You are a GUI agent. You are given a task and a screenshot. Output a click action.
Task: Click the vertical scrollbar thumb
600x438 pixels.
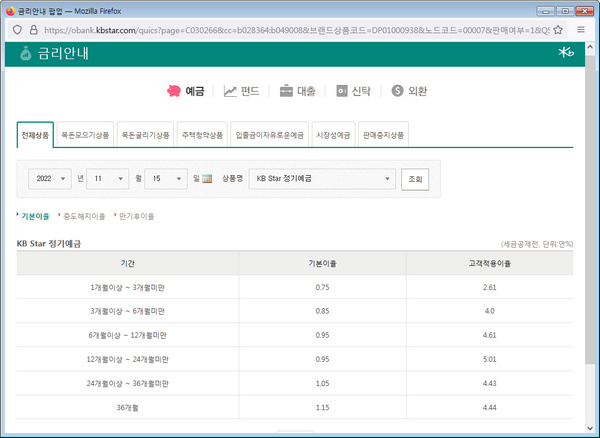(x=590, y=210)
